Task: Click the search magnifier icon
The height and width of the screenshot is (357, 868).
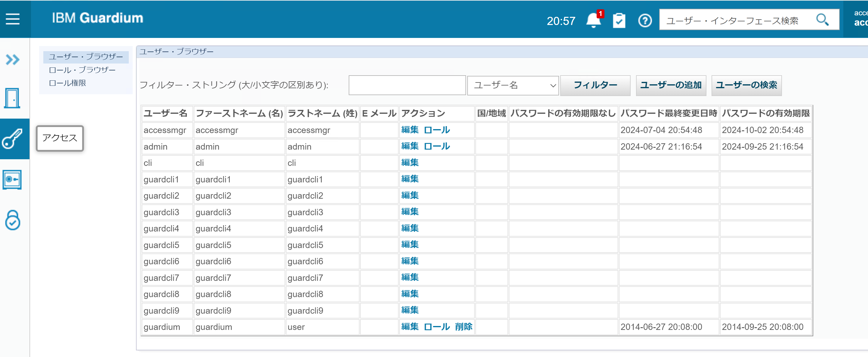Action: pyautogui.click(x=822, y=20)
